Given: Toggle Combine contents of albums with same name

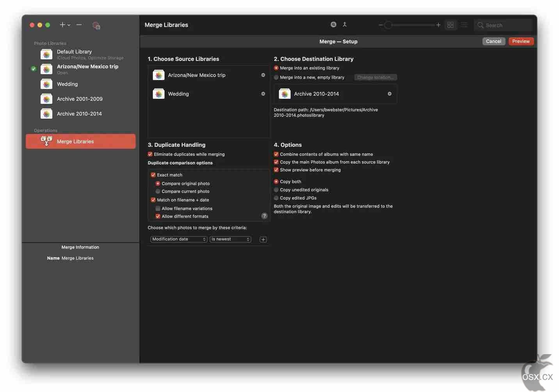Looking at the screenshot, I should 276,154.
